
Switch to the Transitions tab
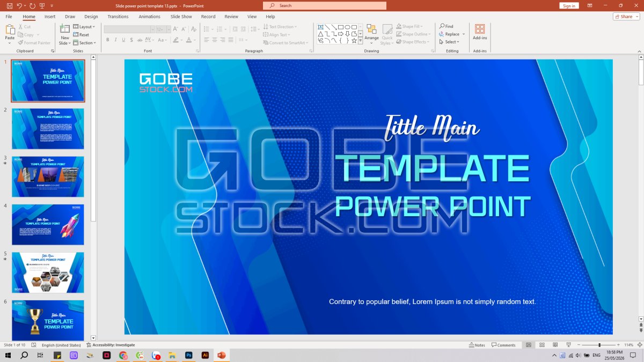[118, 17]
